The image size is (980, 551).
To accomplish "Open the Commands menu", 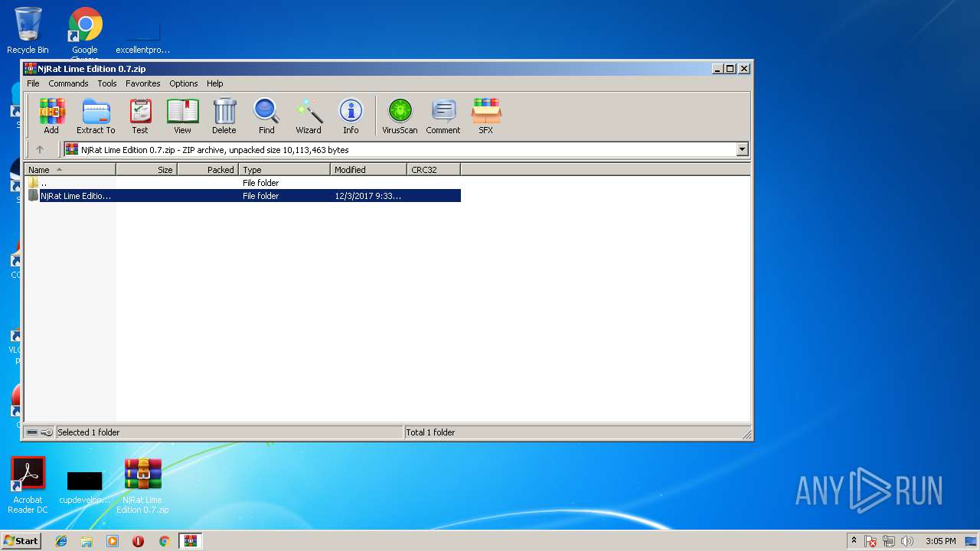I will tap(68, 83).
